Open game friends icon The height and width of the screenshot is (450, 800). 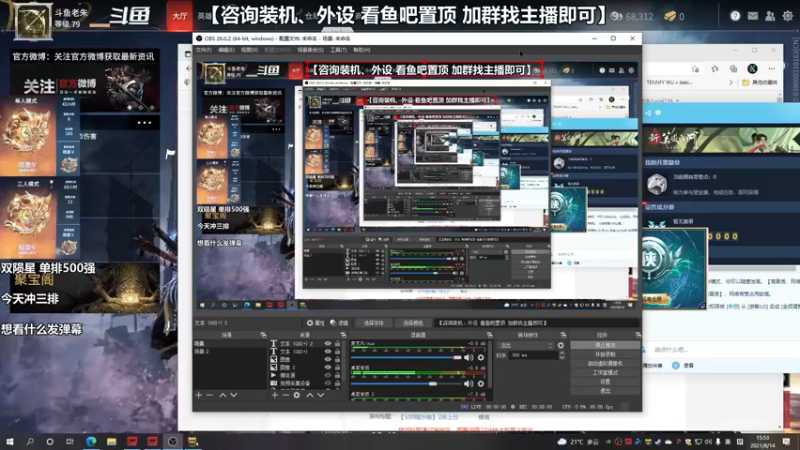[x=770, y=16]
